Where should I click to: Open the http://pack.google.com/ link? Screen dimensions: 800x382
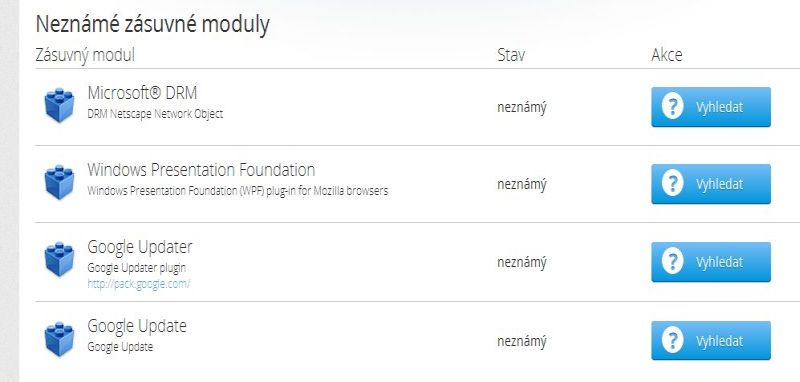pos(139,284)
